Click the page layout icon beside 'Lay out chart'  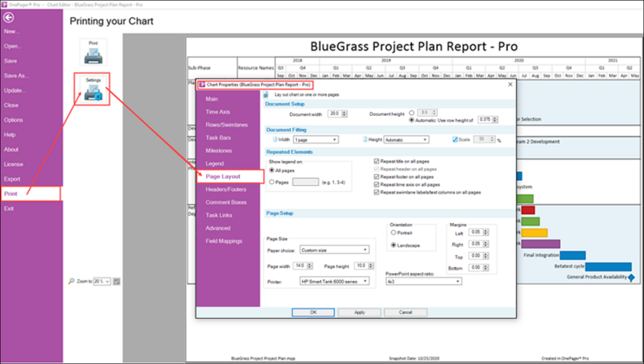tap(266, 95)
